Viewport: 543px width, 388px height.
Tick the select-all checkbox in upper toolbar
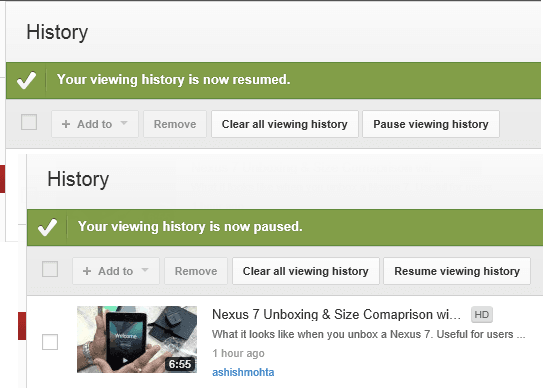tap(29, 122)
